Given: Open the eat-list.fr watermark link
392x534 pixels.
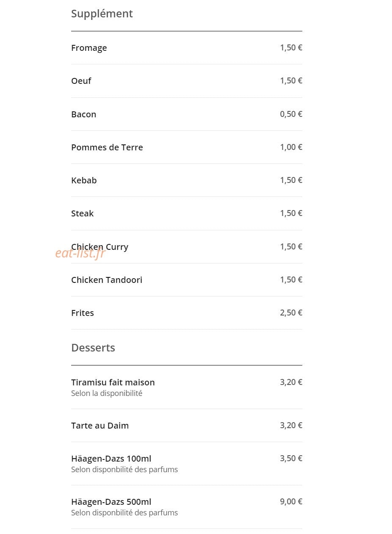Looking at the screenshot, I should coord(80,253).
